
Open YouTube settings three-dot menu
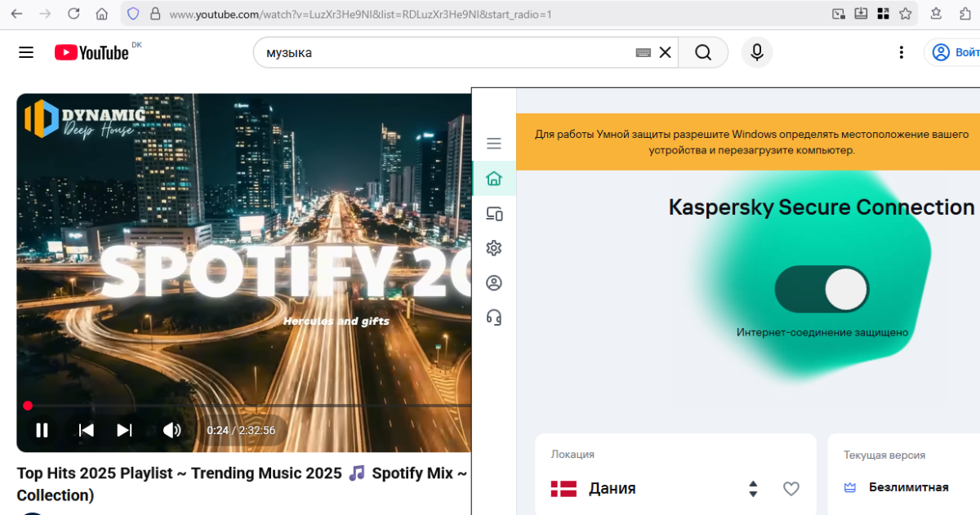(902, 52)
